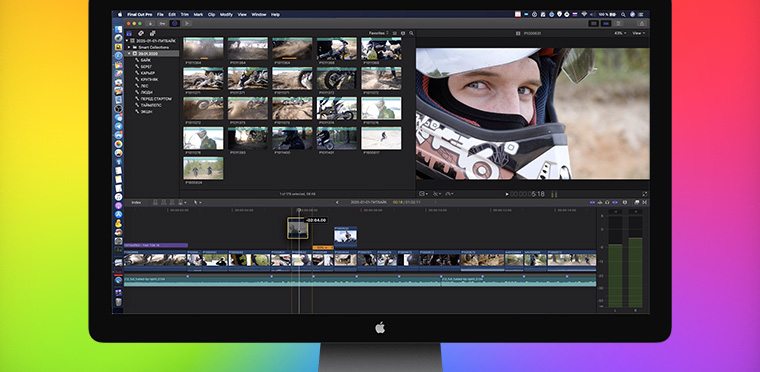Screen dimensions: 760x372
Task: Select the БАЙК keyword collection
Action: pyautogui.click(x=145, y=60)
